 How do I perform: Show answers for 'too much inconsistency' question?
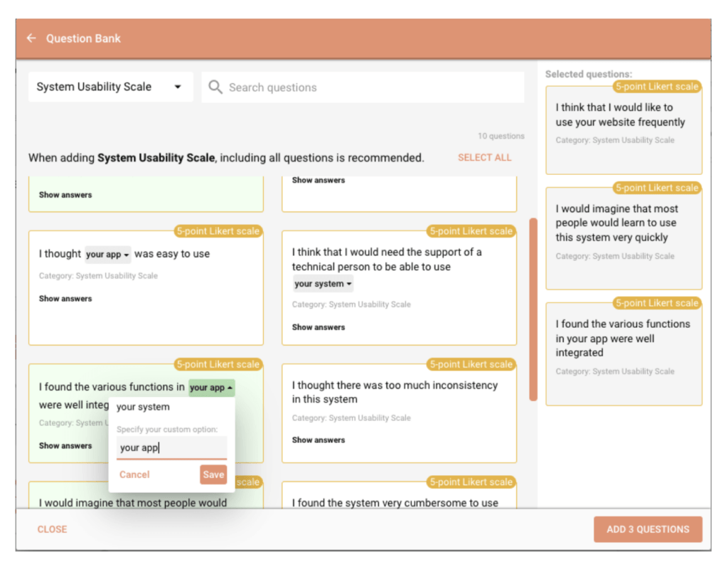pyautogui.click(x=318, y=440)
